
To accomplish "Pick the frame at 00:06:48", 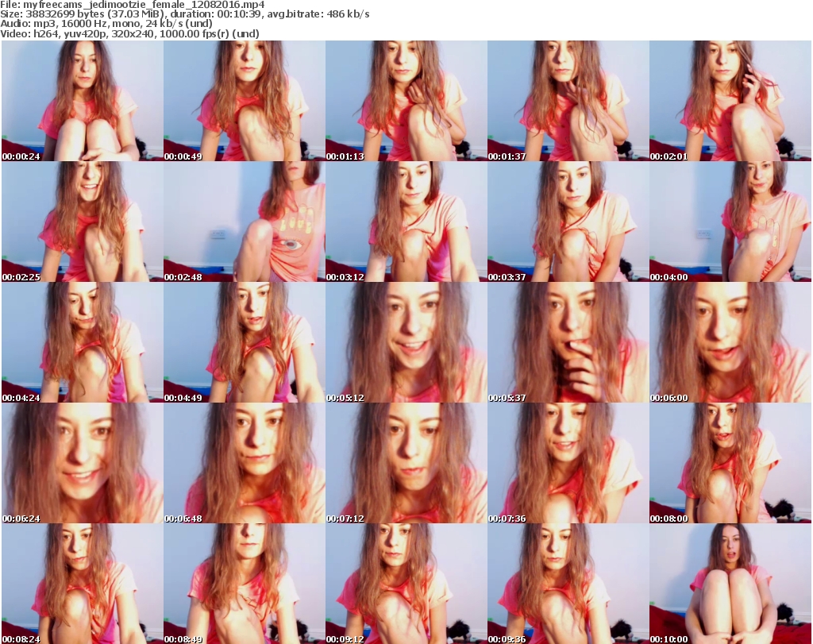I will coord(245,463).
